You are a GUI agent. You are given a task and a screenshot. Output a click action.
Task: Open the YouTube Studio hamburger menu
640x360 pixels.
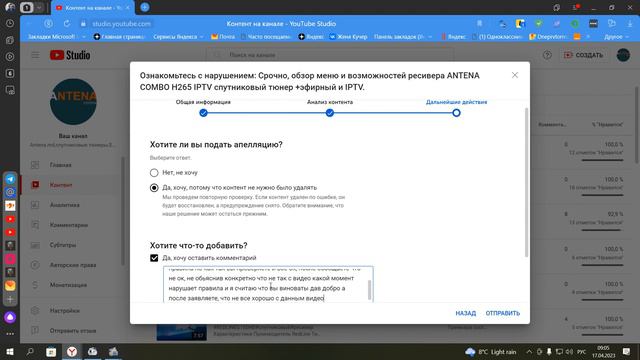click(36, 55)
